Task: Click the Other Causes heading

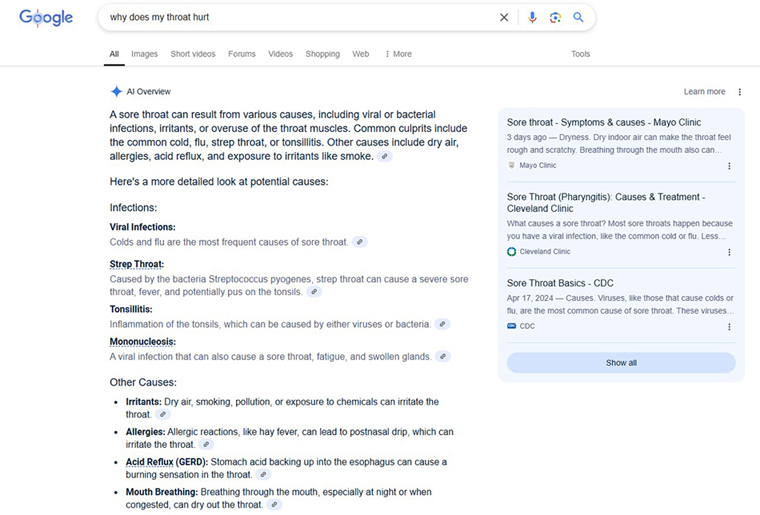Action: [x=143, y=382]
